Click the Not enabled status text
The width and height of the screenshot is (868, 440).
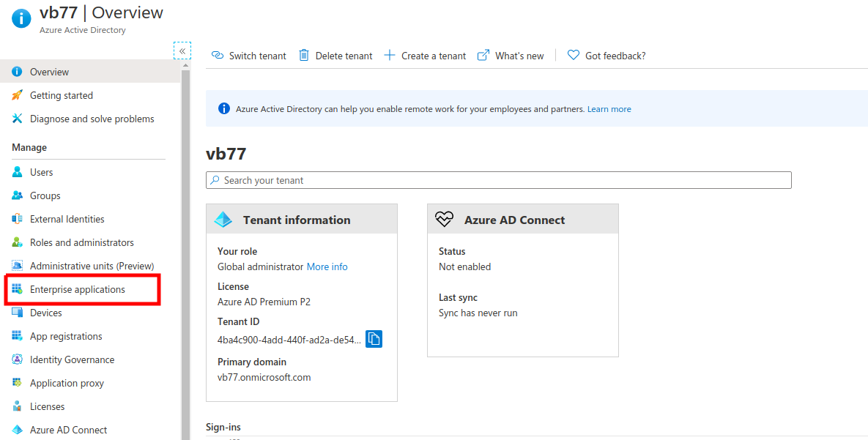point(465,266)
